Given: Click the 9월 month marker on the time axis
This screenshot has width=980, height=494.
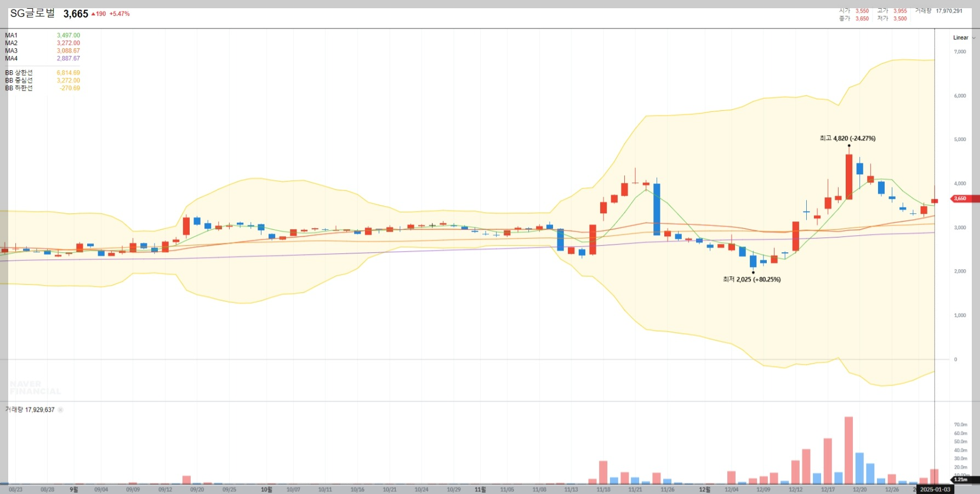Looking at the screenshot, I should 74,489.
